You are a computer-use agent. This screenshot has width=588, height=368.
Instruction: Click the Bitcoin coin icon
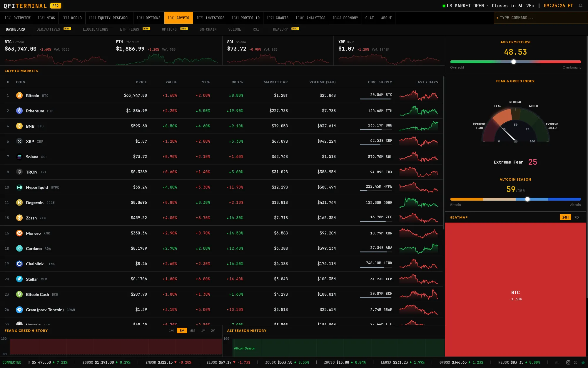[19, 96]
